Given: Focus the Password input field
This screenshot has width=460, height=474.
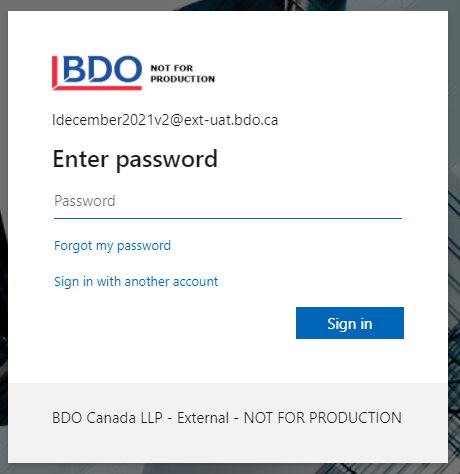Looking at the screenshot, I should coord(228,201).
